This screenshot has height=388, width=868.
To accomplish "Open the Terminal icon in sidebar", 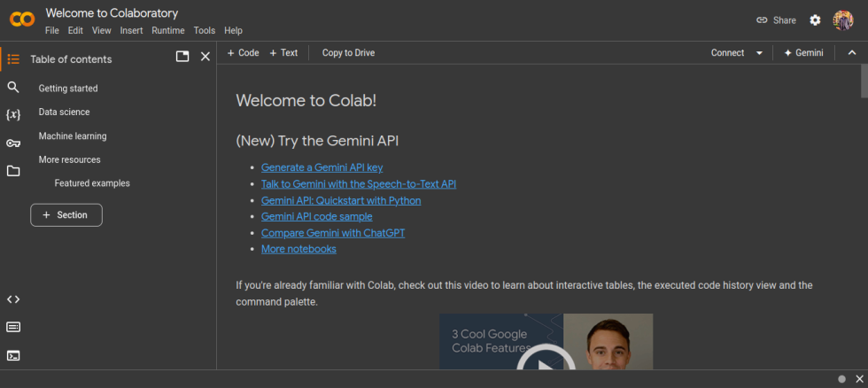I will [x=13, y=355].
